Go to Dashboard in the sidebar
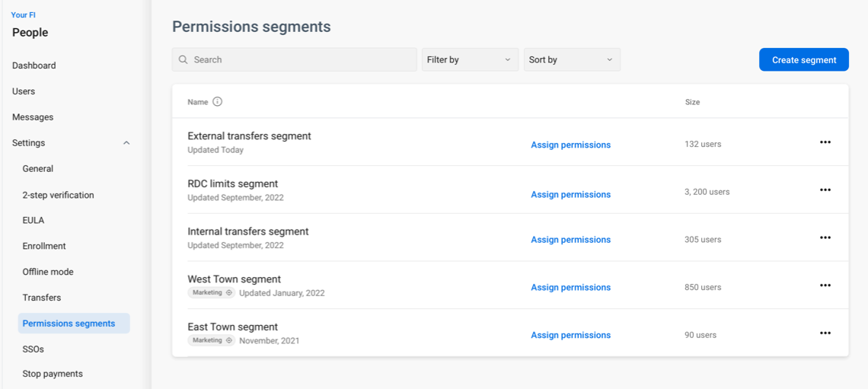 pos(34,65)
